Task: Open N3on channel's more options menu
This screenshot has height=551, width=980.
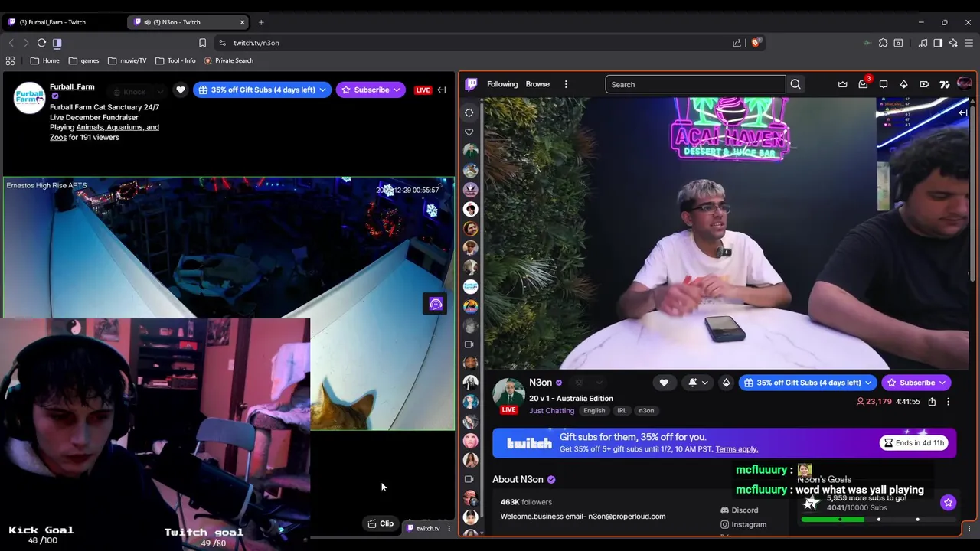Action: (x=948, y=402)
